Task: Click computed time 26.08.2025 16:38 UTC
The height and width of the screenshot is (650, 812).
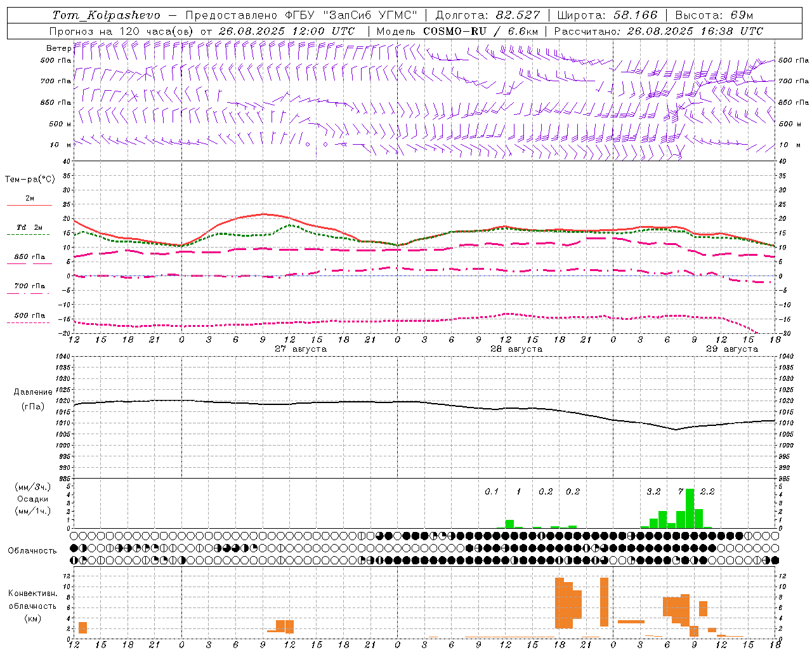Action: coord(695,31)
